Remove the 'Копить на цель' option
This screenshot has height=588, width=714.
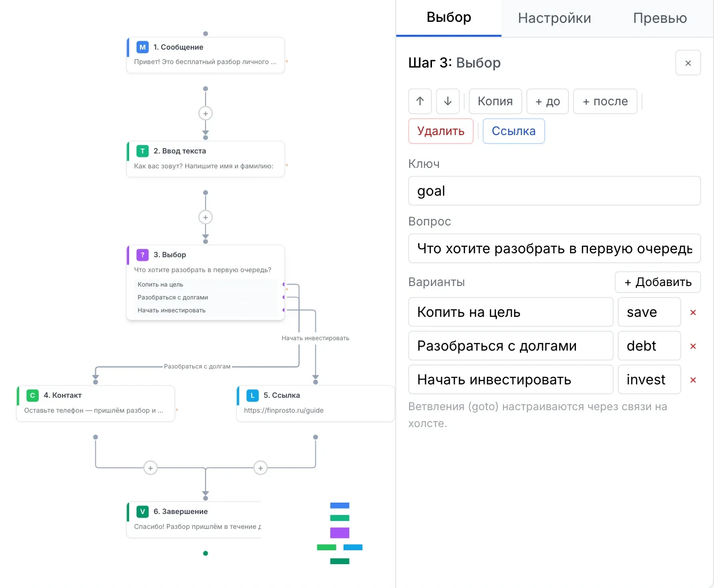[693, 312]
